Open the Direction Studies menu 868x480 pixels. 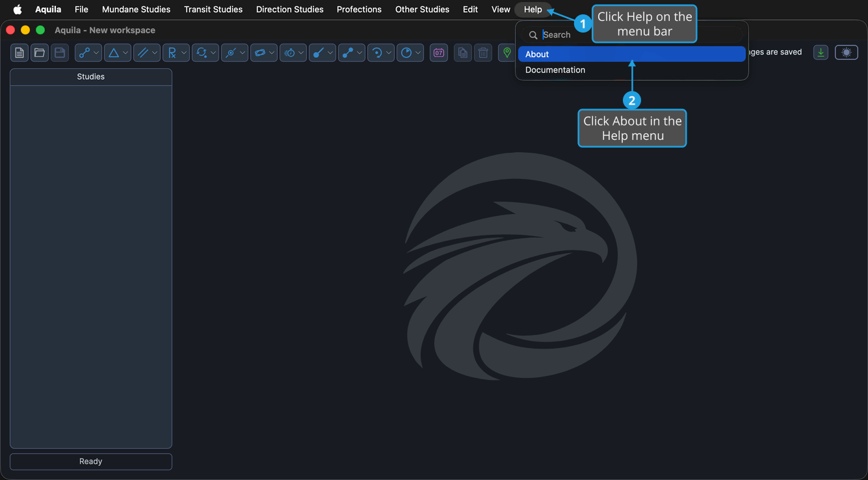tap(290, 9)
